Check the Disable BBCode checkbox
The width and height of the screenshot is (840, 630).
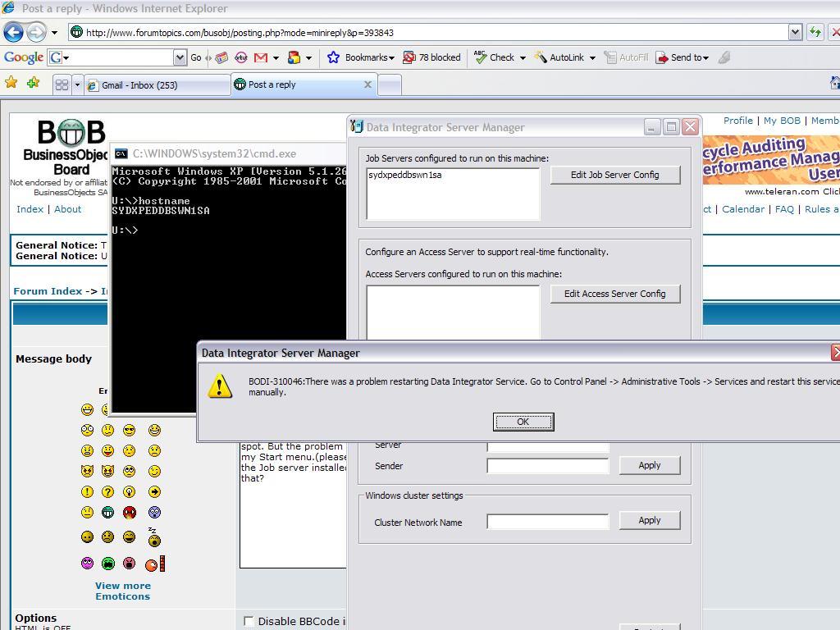(249, 621)
